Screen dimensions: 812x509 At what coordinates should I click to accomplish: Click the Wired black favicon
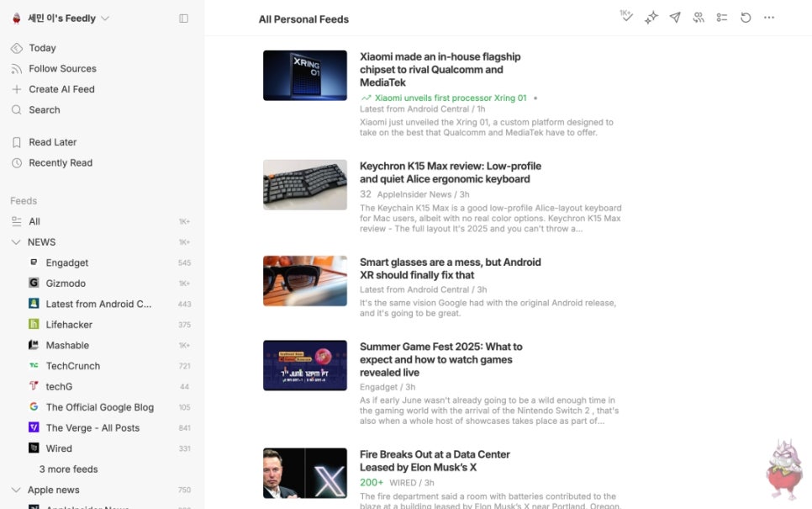pos(34,448)
